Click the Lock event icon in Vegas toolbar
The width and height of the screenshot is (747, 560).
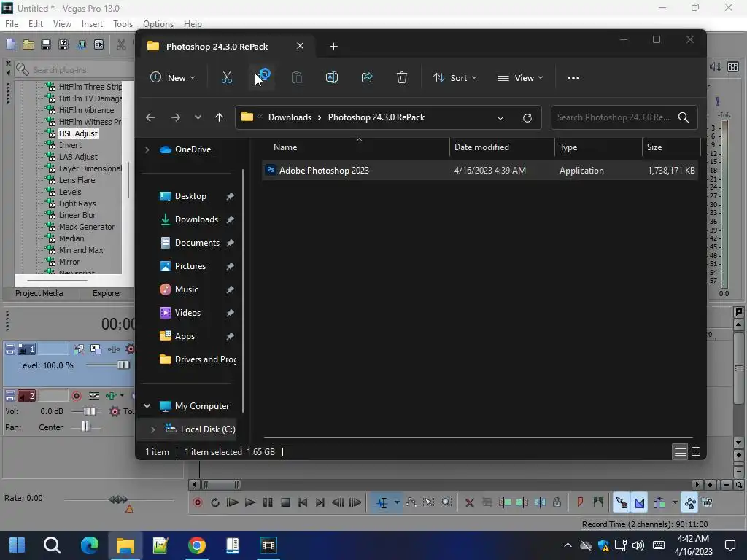pyautogui.click(x=557, y=502)
